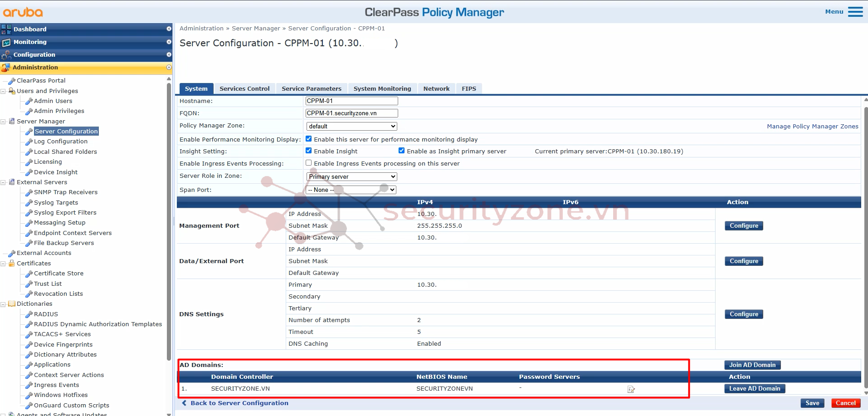Click the Certificates folder icon
This screenshot has height=416, width=868.
[12, 263]
